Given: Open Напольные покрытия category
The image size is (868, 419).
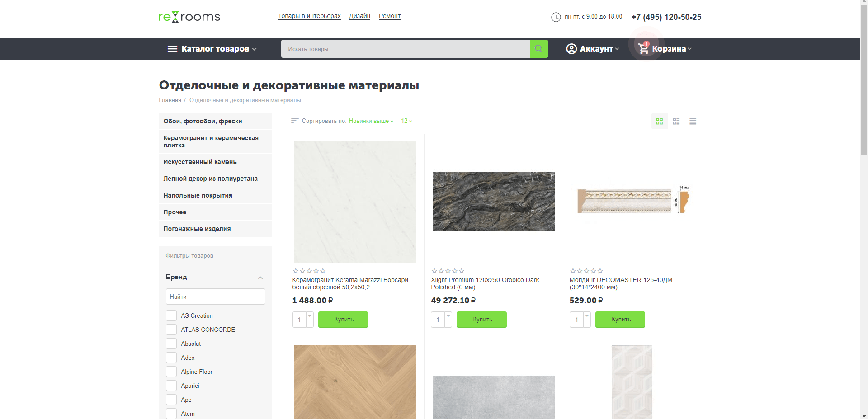Looking at the screenshot, I should pos(216,195).
